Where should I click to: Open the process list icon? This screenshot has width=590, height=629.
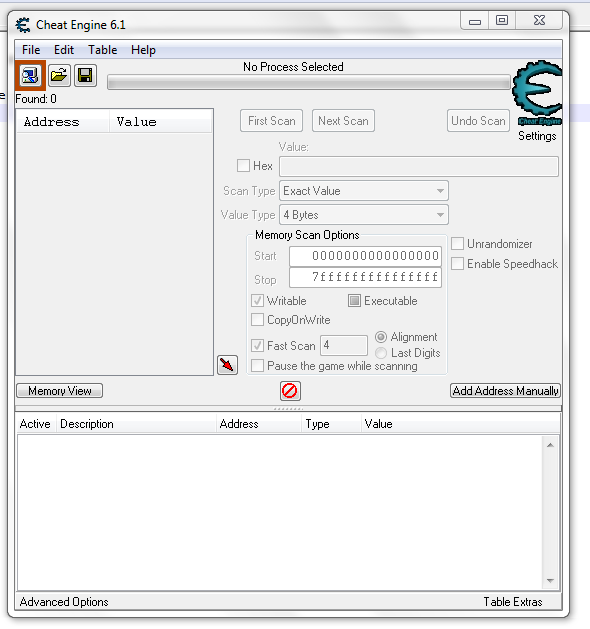tap(30, 75)
